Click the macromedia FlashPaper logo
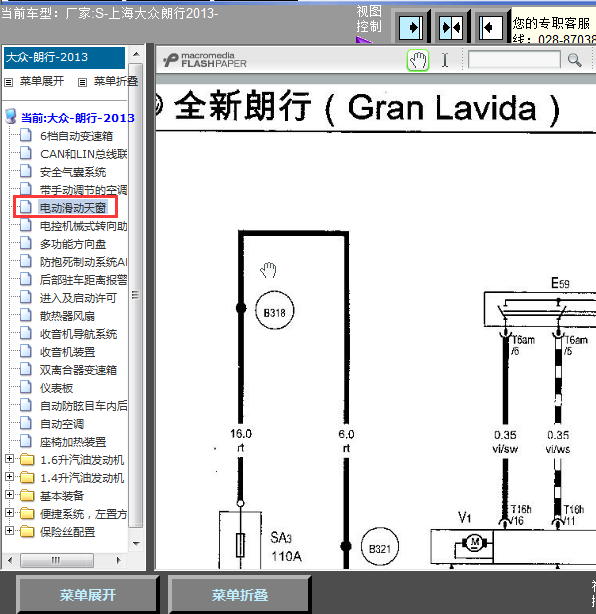 click(205, 60)
